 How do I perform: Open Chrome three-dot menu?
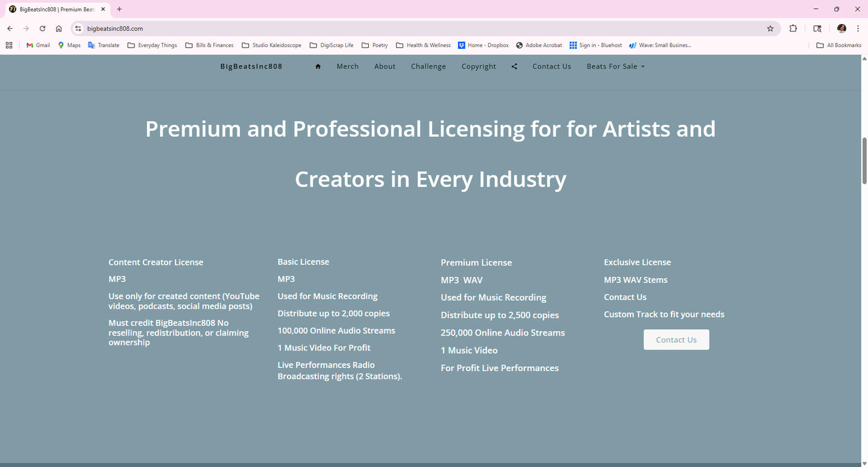coord(858,28)
